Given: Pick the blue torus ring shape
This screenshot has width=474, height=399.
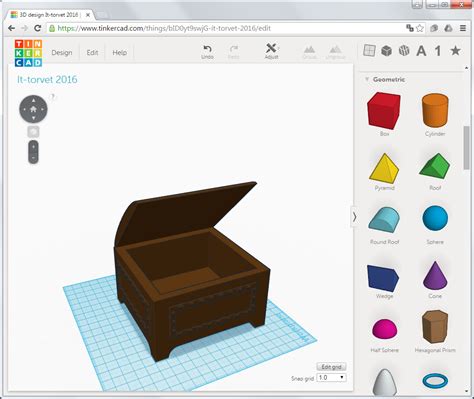Looking at the screenshot, I should 435,381.
